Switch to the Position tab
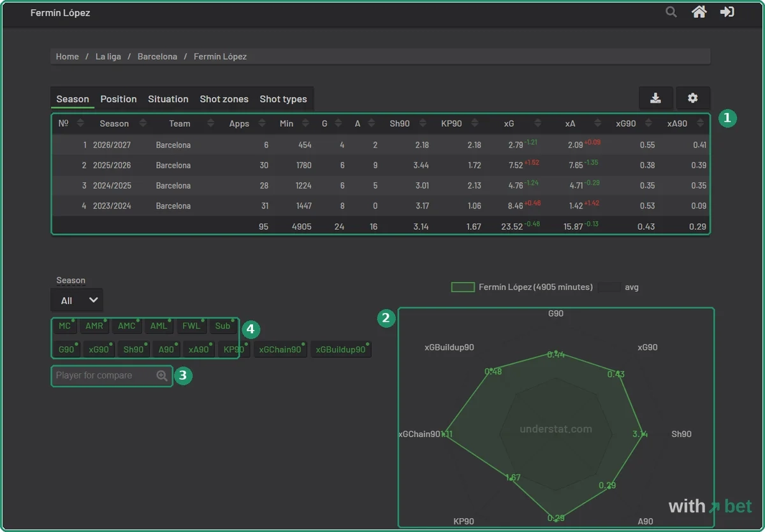This screenshot has height=532, width=765. (x=119, y=99)
